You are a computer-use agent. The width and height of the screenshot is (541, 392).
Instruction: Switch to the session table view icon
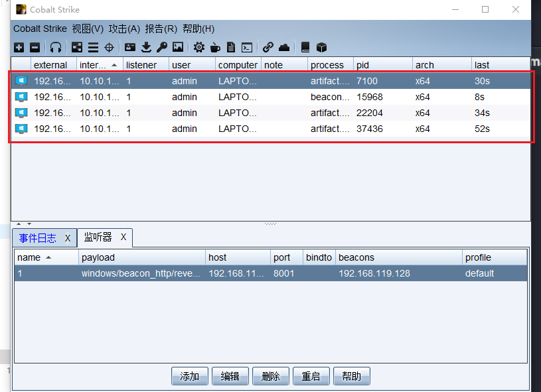[93, 47]
